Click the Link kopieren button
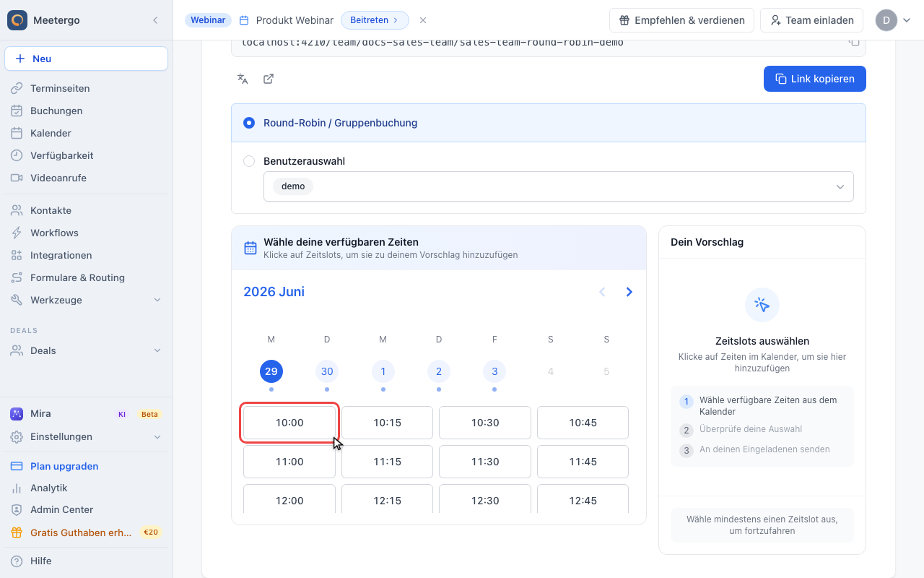This screenshot has width=924, height=578. (815, 79)
